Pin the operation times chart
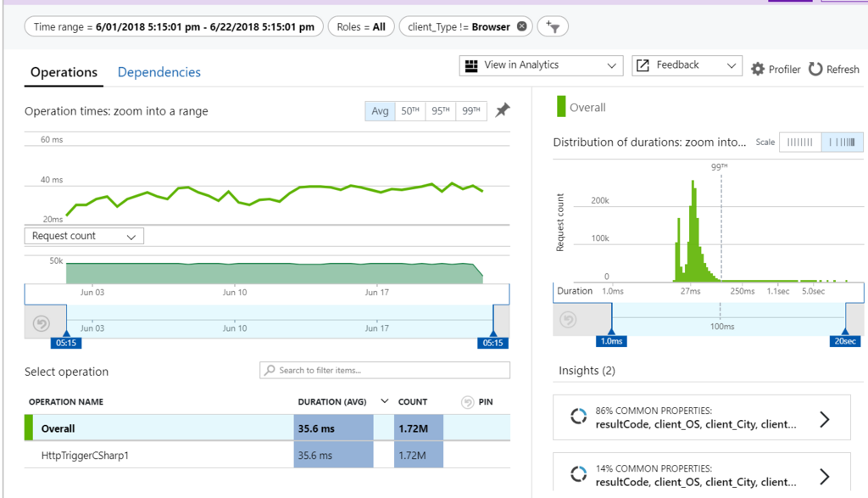868x498 pixels. tap(502, 109)
